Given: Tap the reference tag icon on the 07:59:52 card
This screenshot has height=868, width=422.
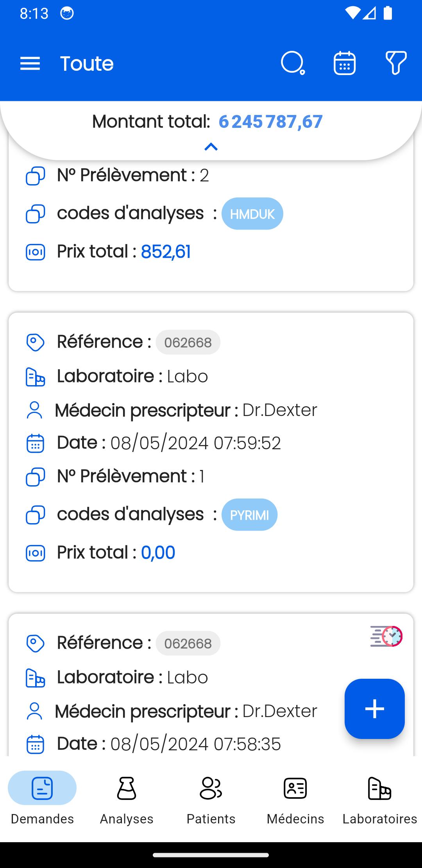Looking at the screenshot, I should coord(35,342).
